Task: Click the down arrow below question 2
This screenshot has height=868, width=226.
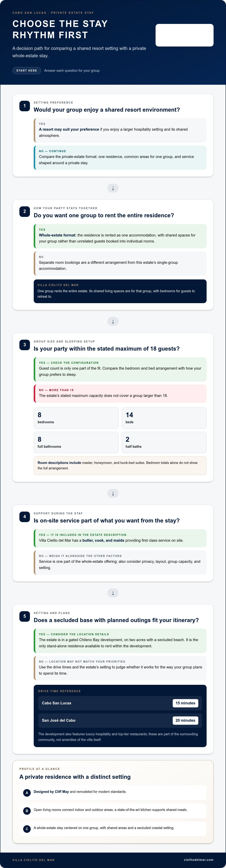Action: pos(113,322)
